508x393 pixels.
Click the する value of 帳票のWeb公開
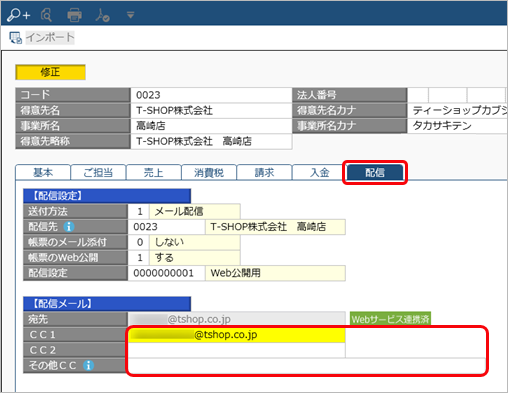pyautogui.click(x=164, y=258)
